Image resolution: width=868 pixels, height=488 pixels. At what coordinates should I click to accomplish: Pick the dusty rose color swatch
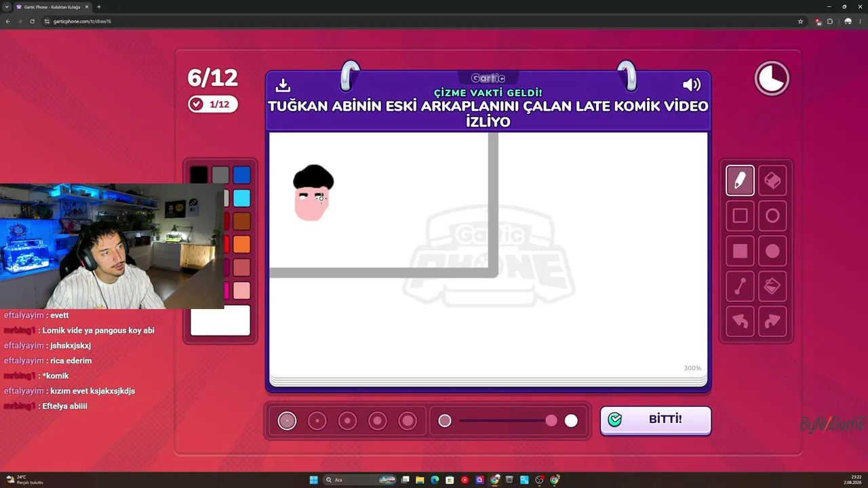click(x=242, y=267)
